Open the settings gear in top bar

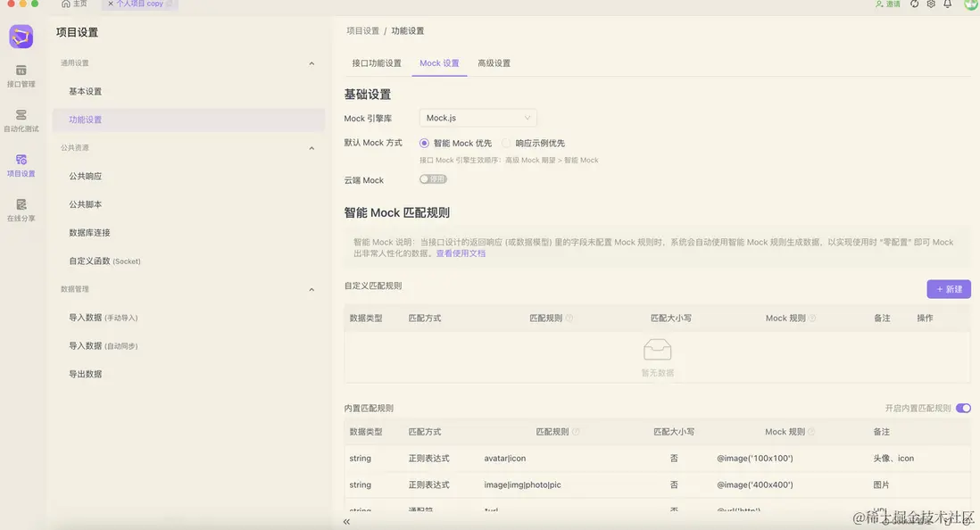(931, 4)
